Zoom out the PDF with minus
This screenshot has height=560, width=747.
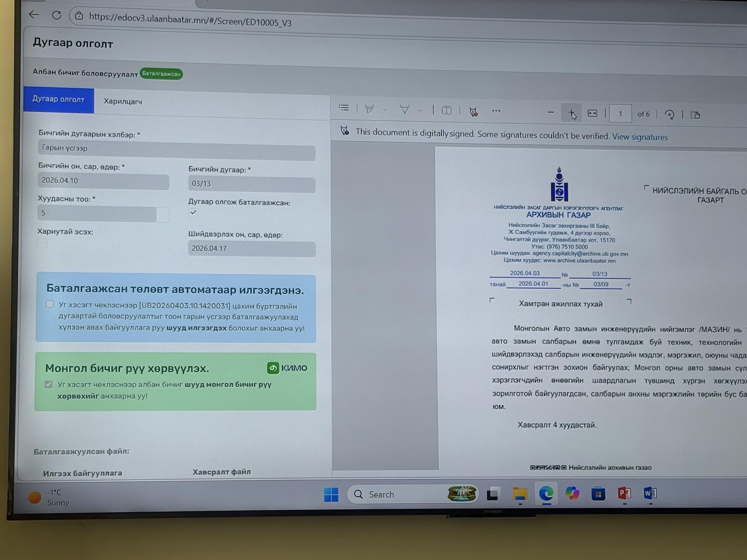point(551,113)
